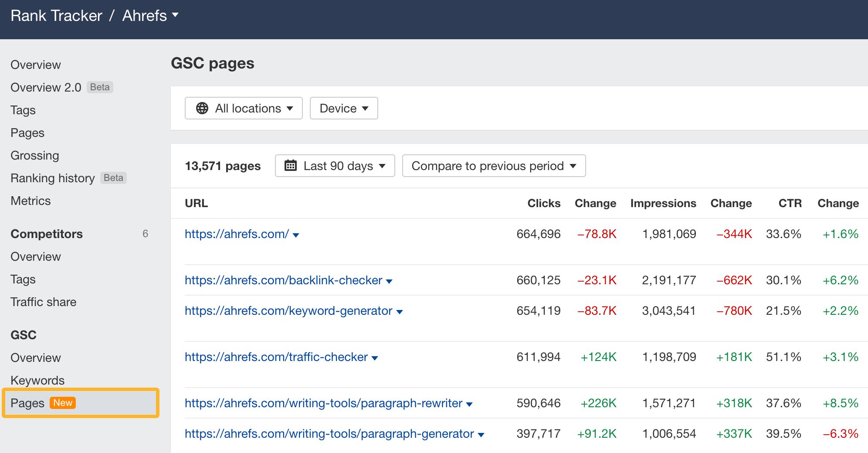Screen dimensions: 868x453
Task: Click the globe icon in All locations
Action: tap(202, 108)
